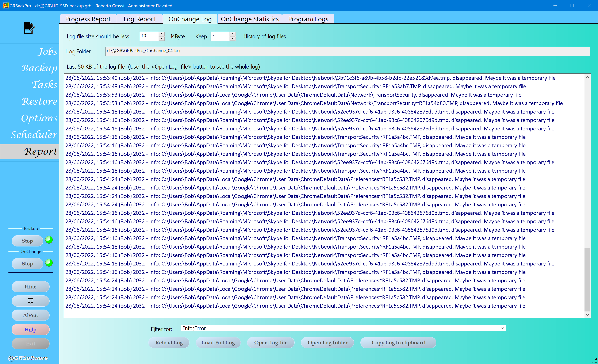The image size is (598, 364).
Task: Click the green Backup status indicator light
Action: [x=49, y=240]
